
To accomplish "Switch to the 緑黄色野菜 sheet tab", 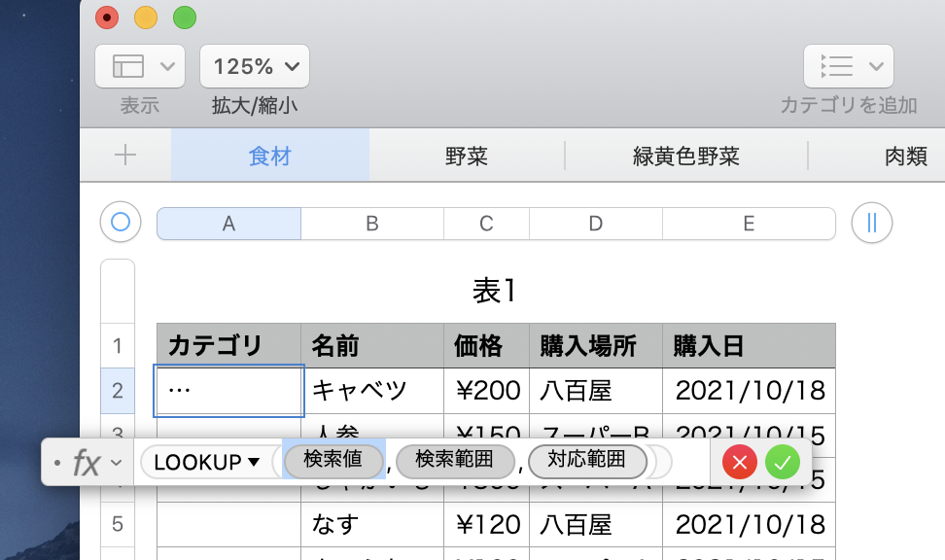I will click(x=686, y=156).
